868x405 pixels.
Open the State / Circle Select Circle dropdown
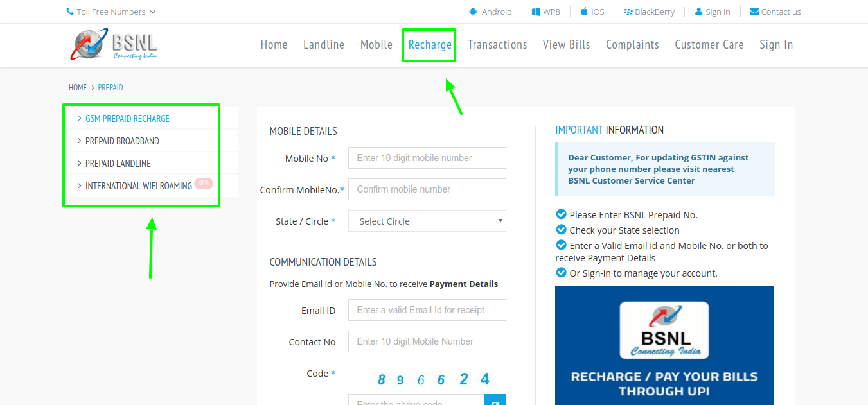coord(427,221)
